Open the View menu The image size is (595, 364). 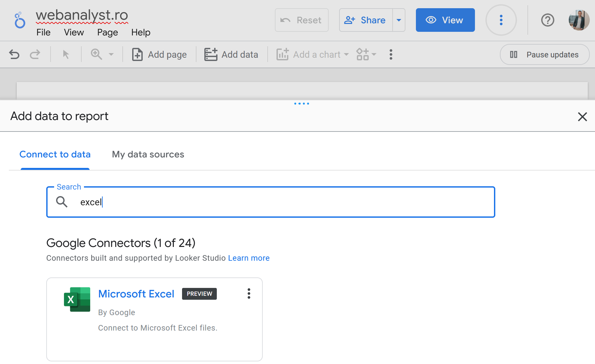[x=74, y=32]
